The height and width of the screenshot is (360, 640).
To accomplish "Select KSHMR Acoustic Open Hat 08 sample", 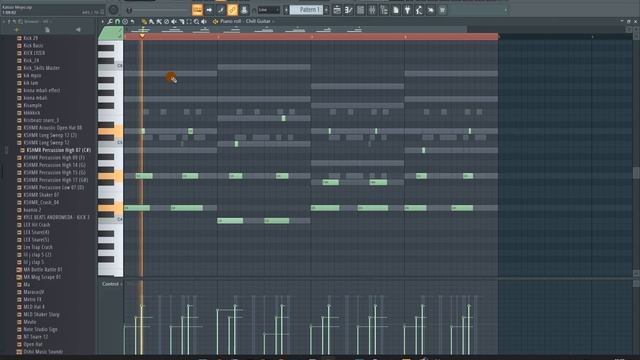I will click(53, 128).
